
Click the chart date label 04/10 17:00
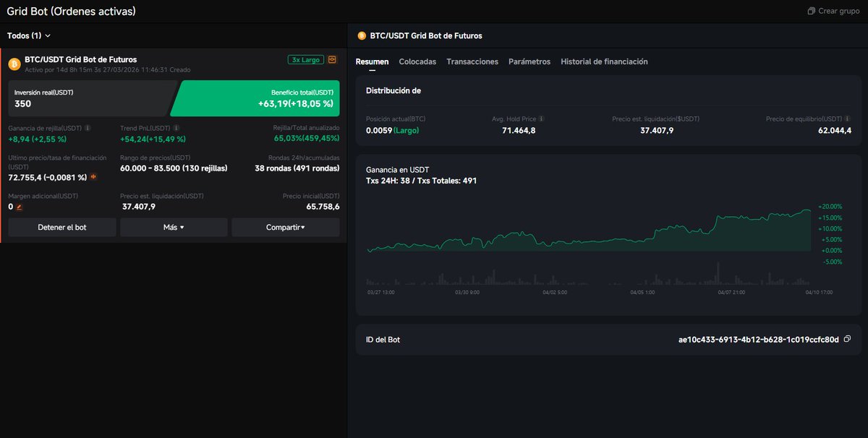820,293
